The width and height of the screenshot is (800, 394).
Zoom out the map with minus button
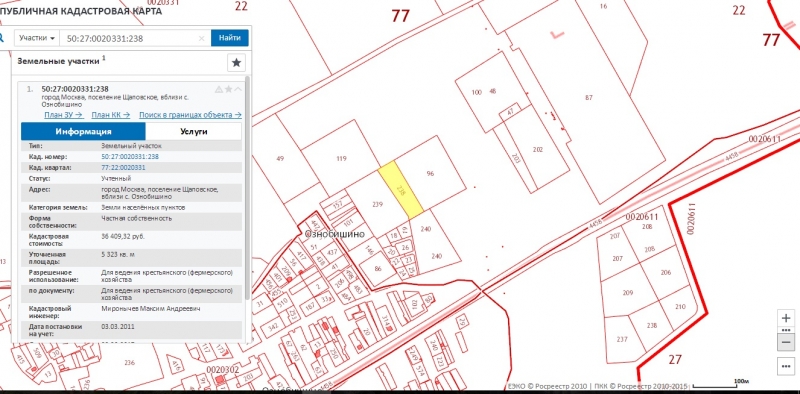pos(786,341)
